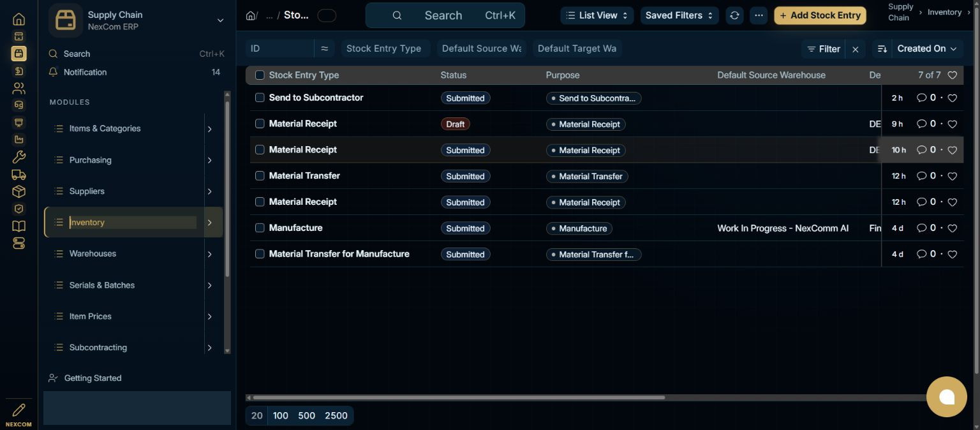Tick the select-all checkbox in header

click(260, 75)
